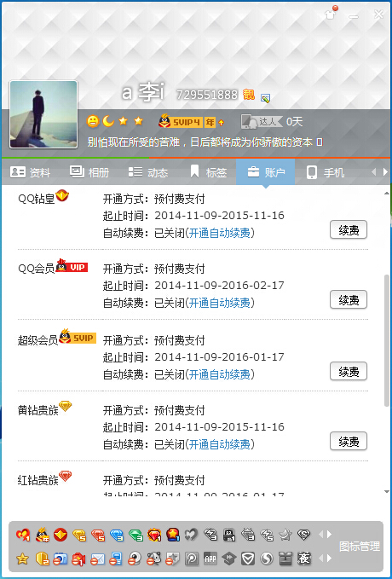Switch to the 标签 tab
This screenshot has height=579, width=392.
[x=209, y=172]
